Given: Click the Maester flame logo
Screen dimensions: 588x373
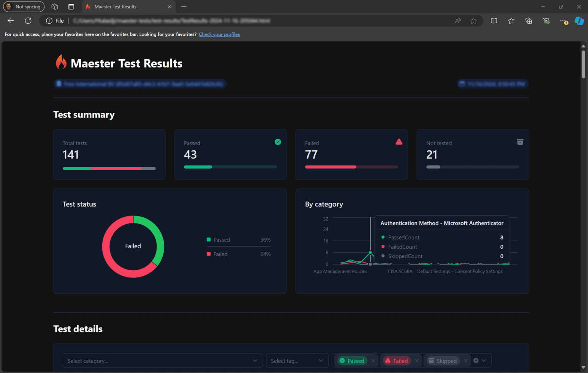Looking at the screenshot, I should click(61, 62).
